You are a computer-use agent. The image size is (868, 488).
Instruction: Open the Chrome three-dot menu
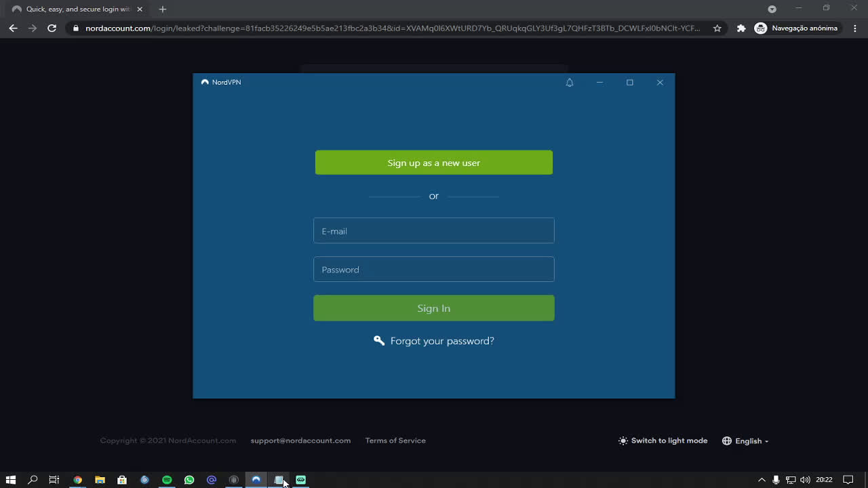(855, 28)
